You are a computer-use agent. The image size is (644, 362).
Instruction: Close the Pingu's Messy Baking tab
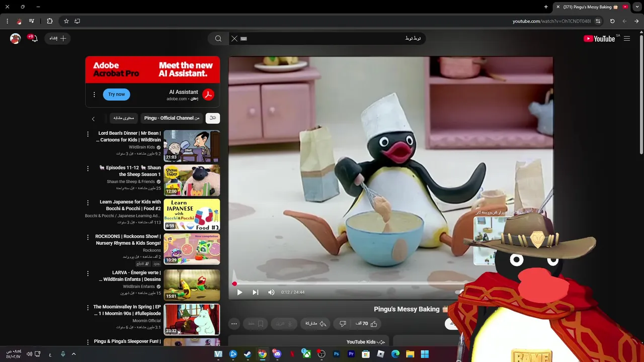tap(557, 7)
